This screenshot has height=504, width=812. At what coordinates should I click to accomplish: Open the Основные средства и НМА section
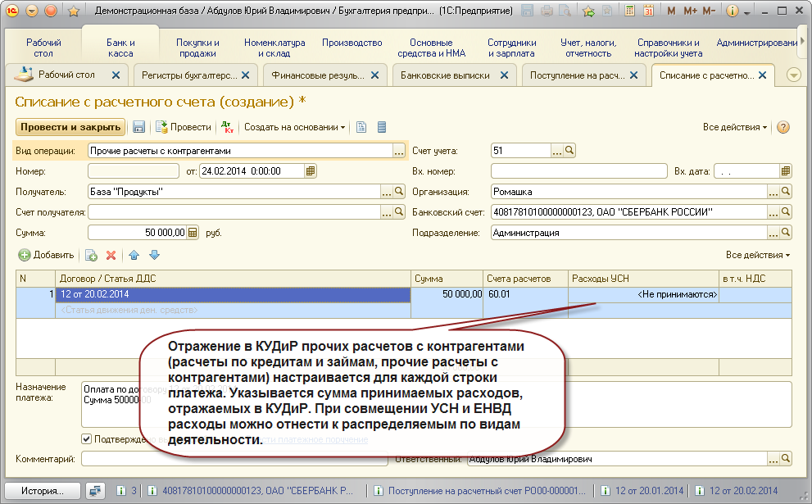[431, 48]
